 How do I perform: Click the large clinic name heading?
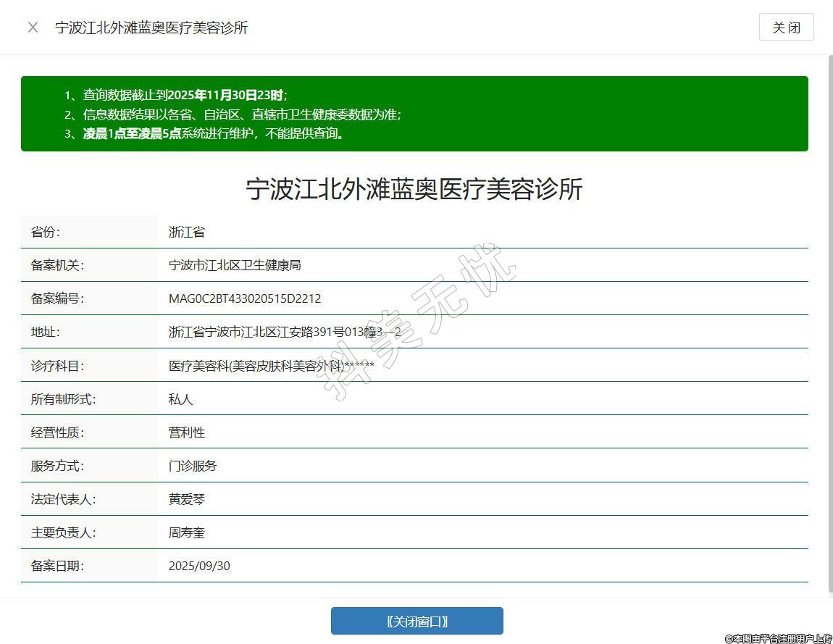tap(414, 189)
